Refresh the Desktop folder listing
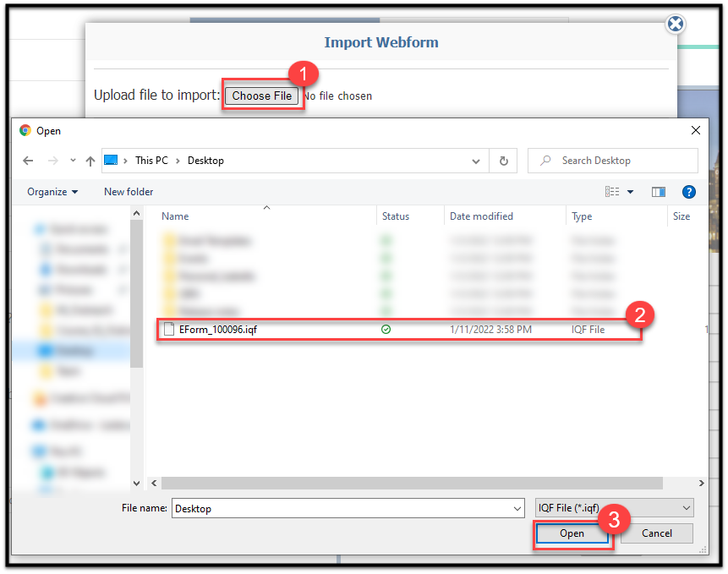728x574 pixels. [503, 161]
